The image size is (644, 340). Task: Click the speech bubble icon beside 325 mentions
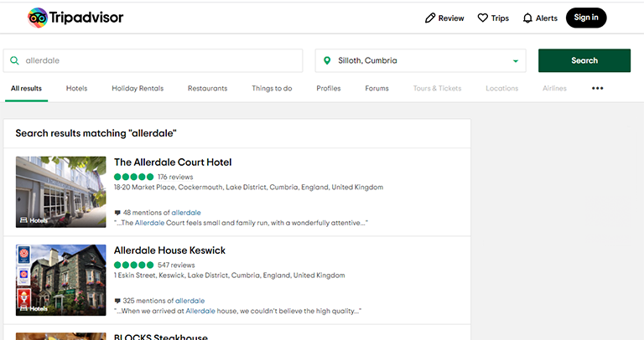117,301
